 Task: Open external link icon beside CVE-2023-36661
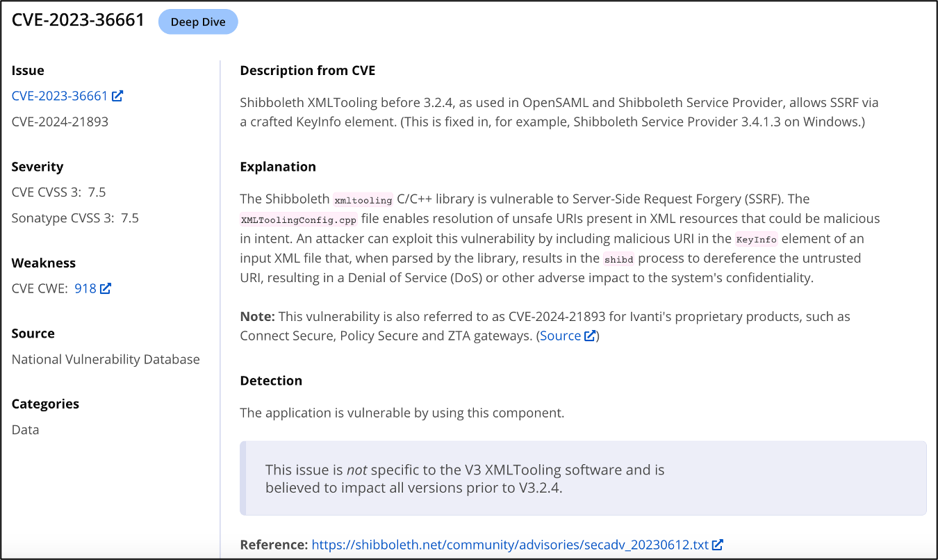click(x=117, y=96)
